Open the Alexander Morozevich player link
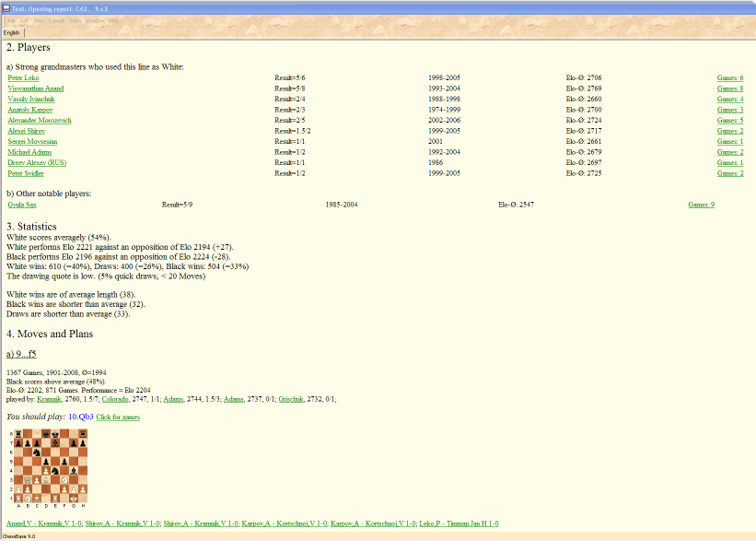Screen dimensions: 756x541 point(40,120)
